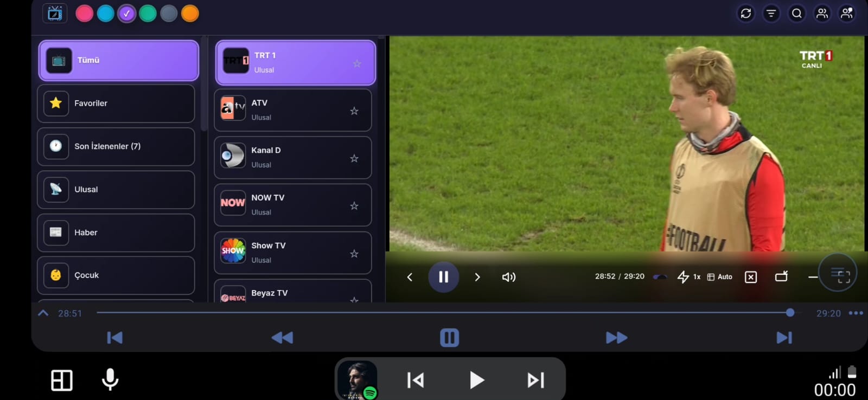Open the users icon in top bar
Screen dimensions: 868x400
click(x=822, y=14)
